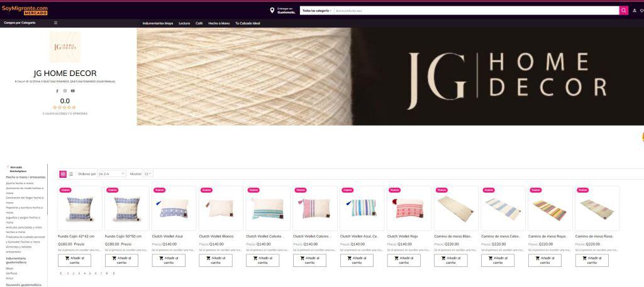The height and width of the screenshot is (287, 644).
Task: Open Joyería hecha a mano category
Action: tap(19, 183)
